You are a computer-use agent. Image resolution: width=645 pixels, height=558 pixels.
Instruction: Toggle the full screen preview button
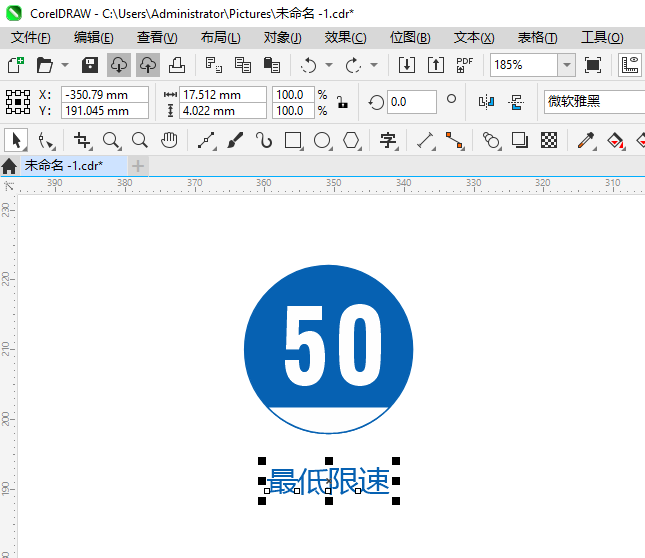(593, 65)
